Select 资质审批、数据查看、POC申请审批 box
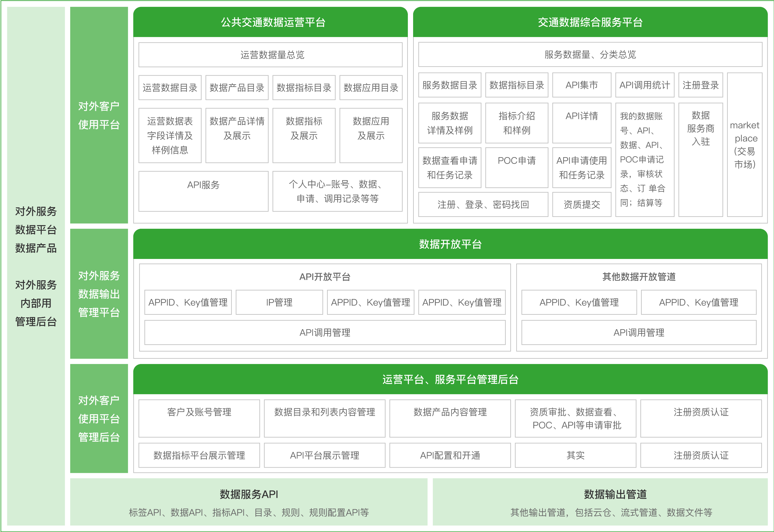This screenshot has height=532, width=774. [575, 418]
